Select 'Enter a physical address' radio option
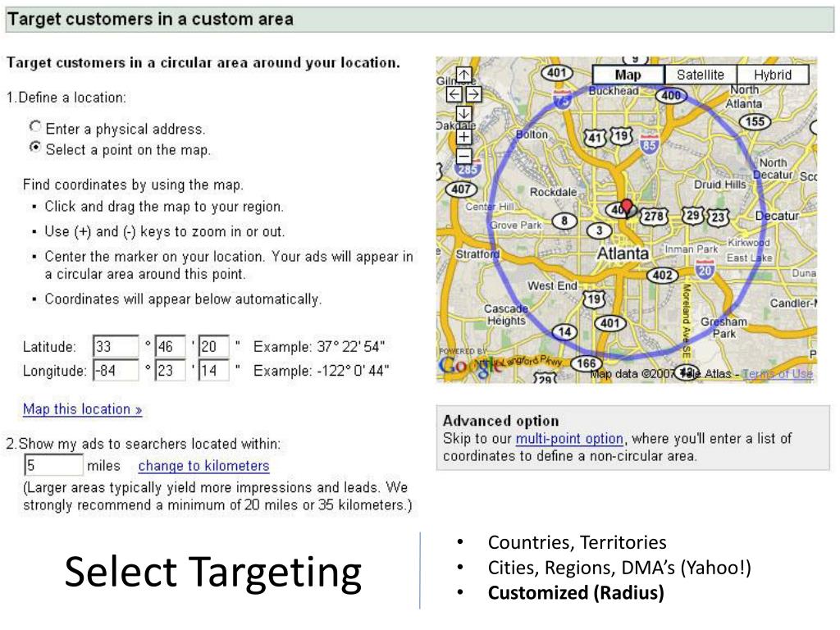 pos(35,126)
